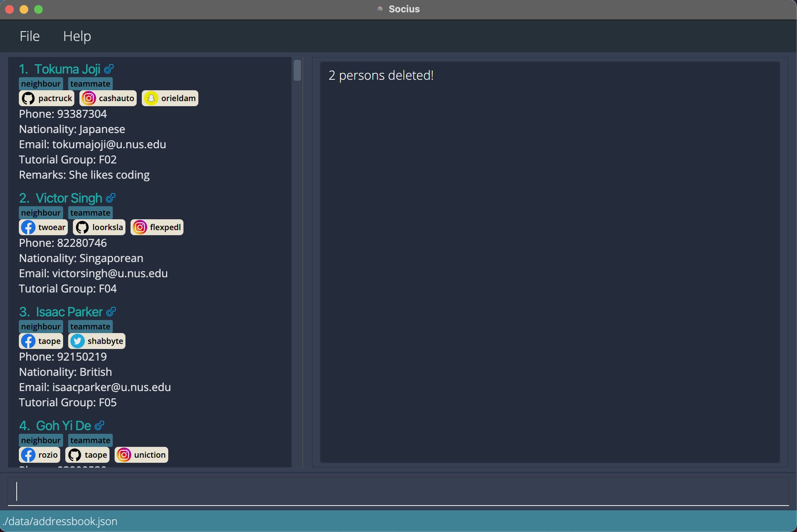Open Instagram profile uniction
This screenshot has height=532, width=797.
(x=141, y=455)
